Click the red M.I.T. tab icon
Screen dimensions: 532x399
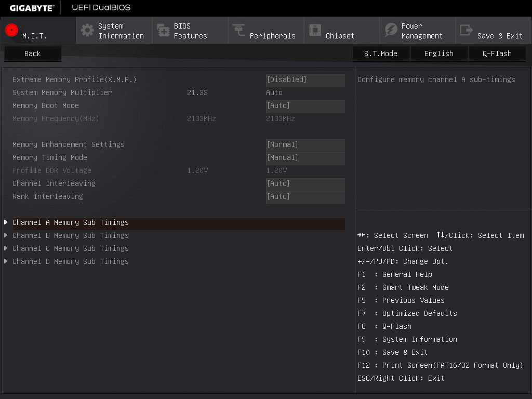[x=11, y=30]
